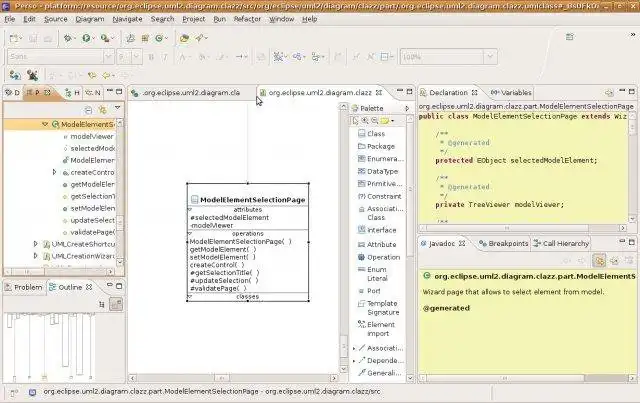Image resolution: width=640 pixels, height=403 pixels.
Task: Choose the Port palette tool
Action: click(x=369, y=291)
